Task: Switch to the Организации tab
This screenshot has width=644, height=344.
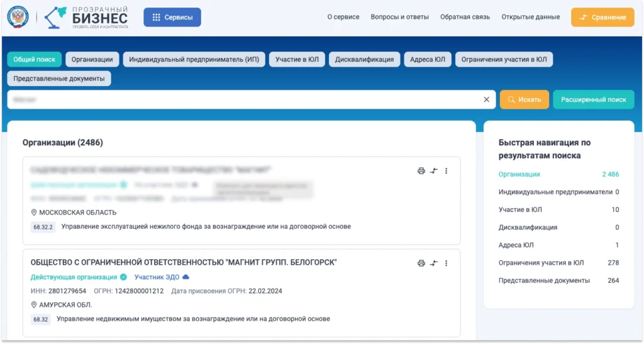Action: (x=92, y=60)
